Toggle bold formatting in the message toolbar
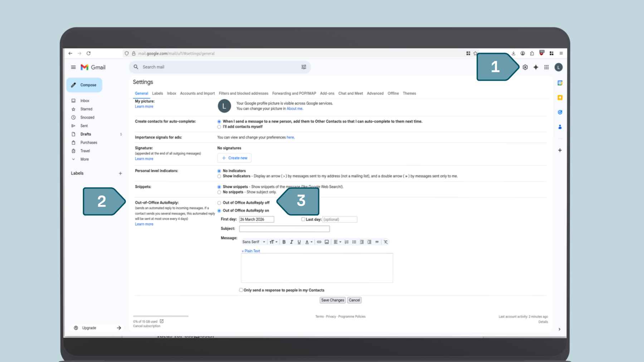644x362 pixels. (284, 242)
